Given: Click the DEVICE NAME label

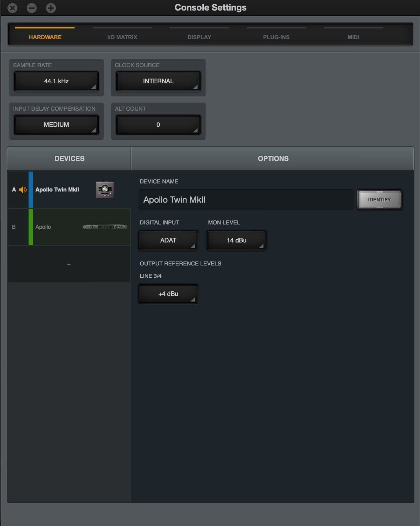Looking at the screenshot, I should [159, 181].
